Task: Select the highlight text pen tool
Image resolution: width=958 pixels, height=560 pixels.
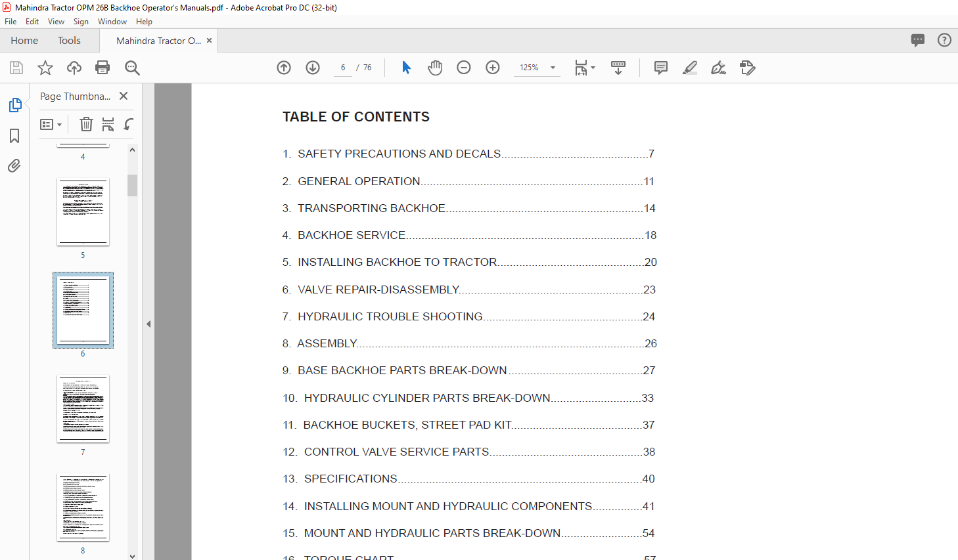Action: coord(690,68)
